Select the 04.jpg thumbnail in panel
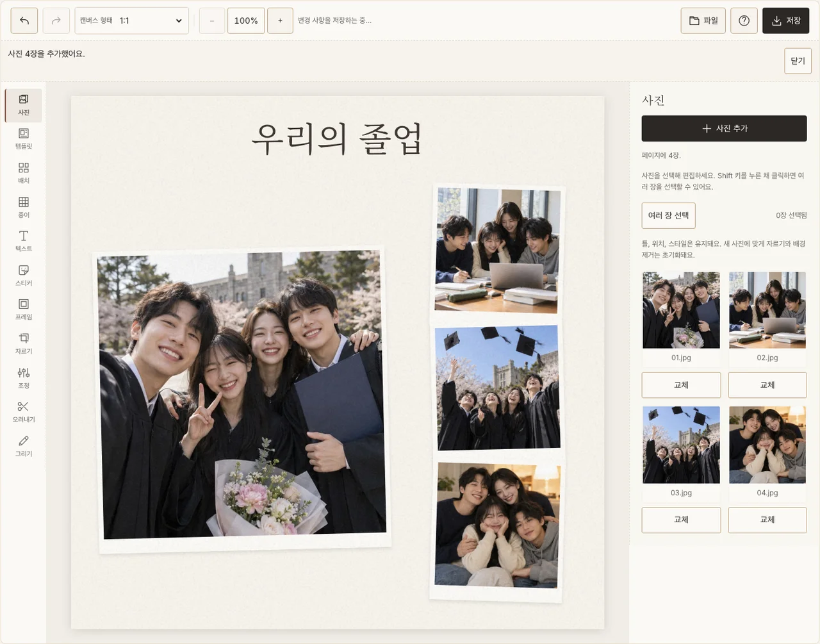Viewport: 820px width, 644px height. [767, 445]
